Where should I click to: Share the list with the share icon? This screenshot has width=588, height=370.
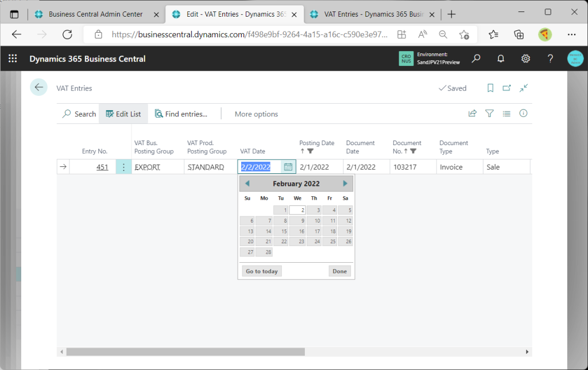(473, 114)
